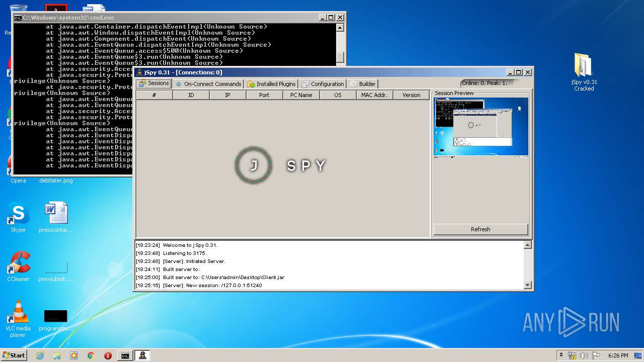This screenshot has width=644, height=362.
Task: Open the CCleaner desktop shortcut
Action: tap(18, 266)
